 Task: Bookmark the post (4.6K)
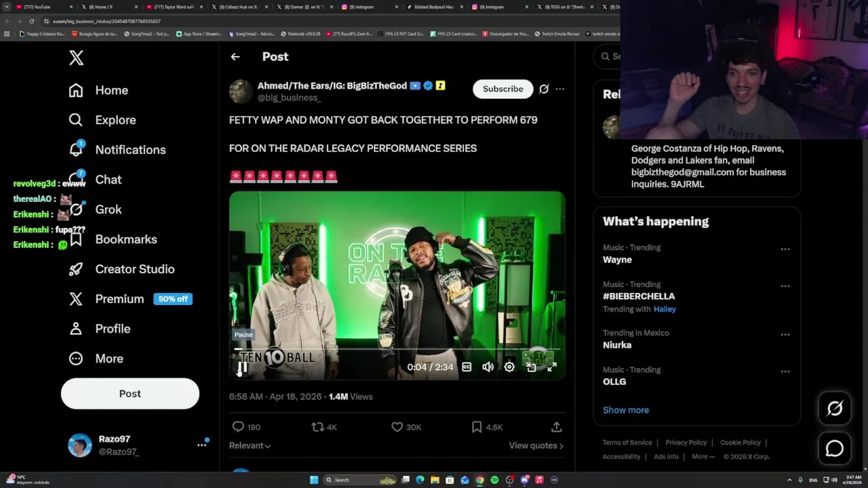(x=487, y=427)
